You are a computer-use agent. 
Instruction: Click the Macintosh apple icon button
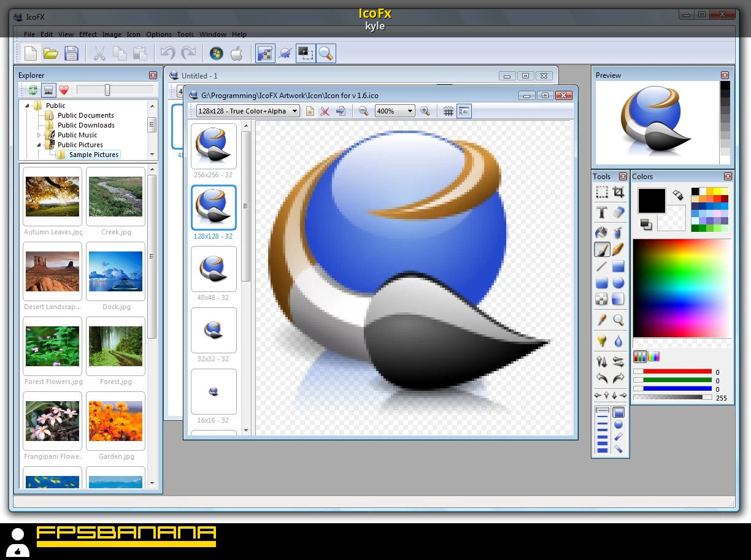[237, 54]
